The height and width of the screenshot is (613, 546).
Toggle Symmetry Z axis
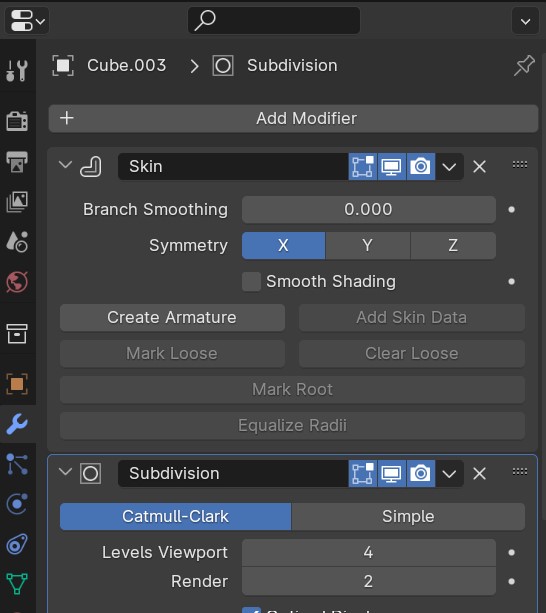(x=453, y=246)
